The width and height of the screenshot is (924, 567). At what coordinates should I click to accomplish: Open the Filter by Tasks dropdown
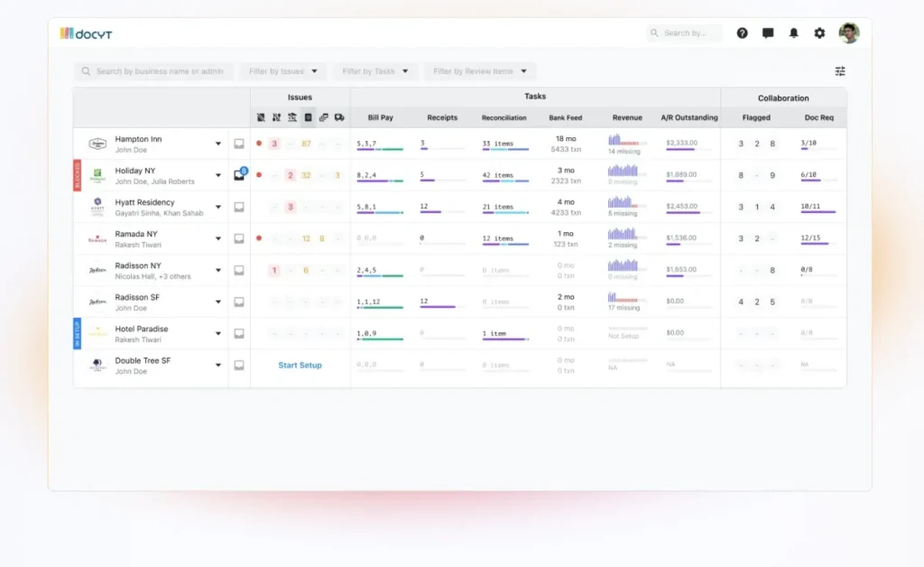point(374,71)
